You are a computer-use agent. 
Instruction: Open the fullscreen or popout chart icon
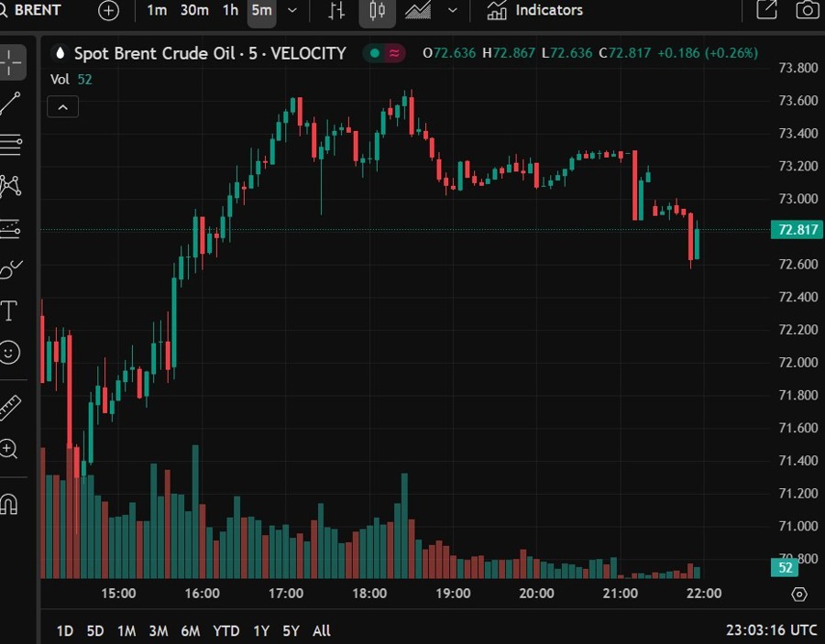tap(766, 10)
